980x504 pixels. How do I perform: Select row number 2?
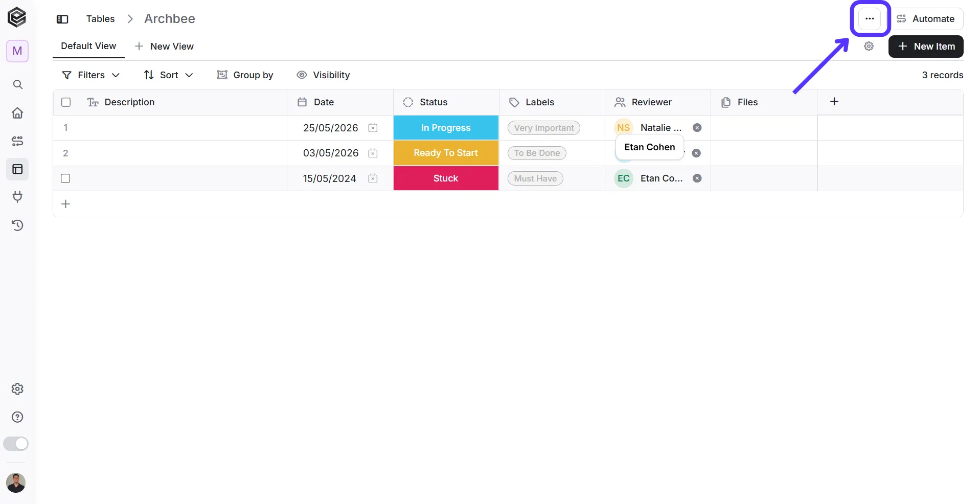(65, 153)
